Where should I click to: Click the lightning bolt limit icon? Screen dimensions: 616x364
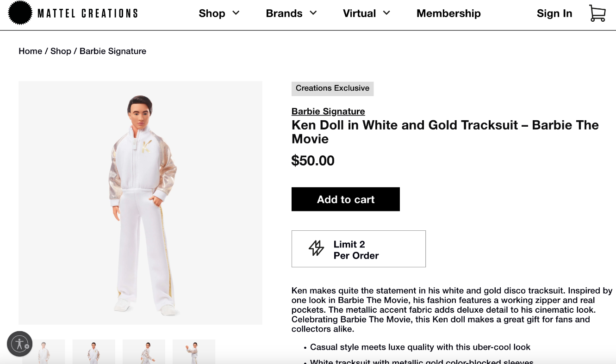coord(317,248)
